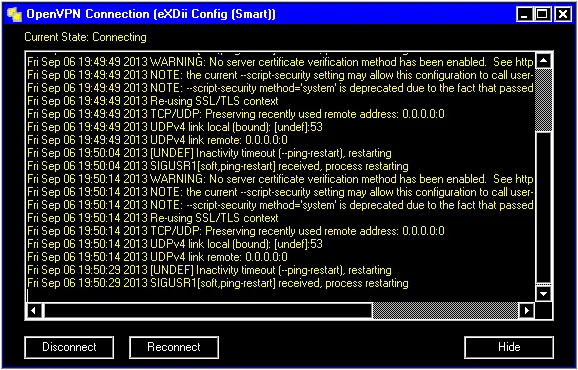Click the horizontal scrollbar thumb
Image resolution: width=578 pixels, height=370 pixels.
[445, 311]
